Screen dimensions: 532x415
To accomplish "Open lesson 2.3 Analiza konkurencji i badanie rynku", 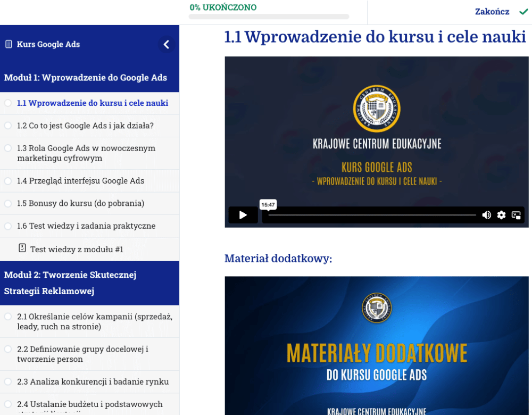I will tap(93, 381).
